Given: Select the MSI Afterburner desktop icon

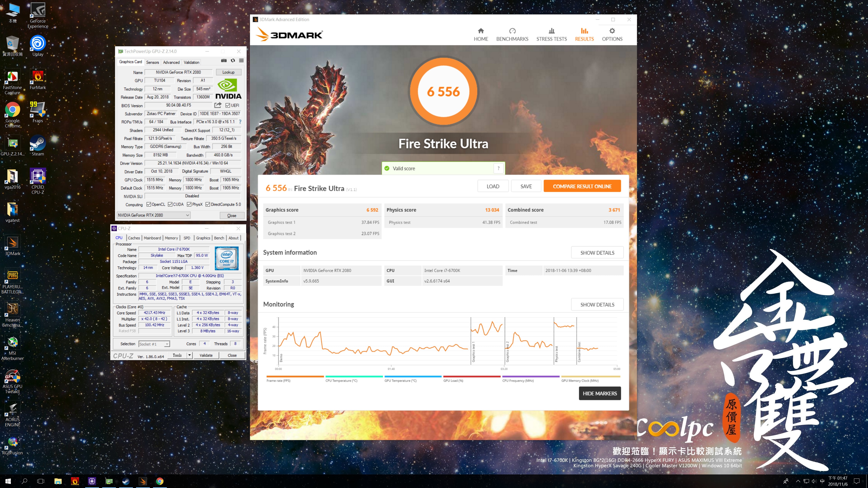Looking at the screenshot, I should (x=12, y=347).
